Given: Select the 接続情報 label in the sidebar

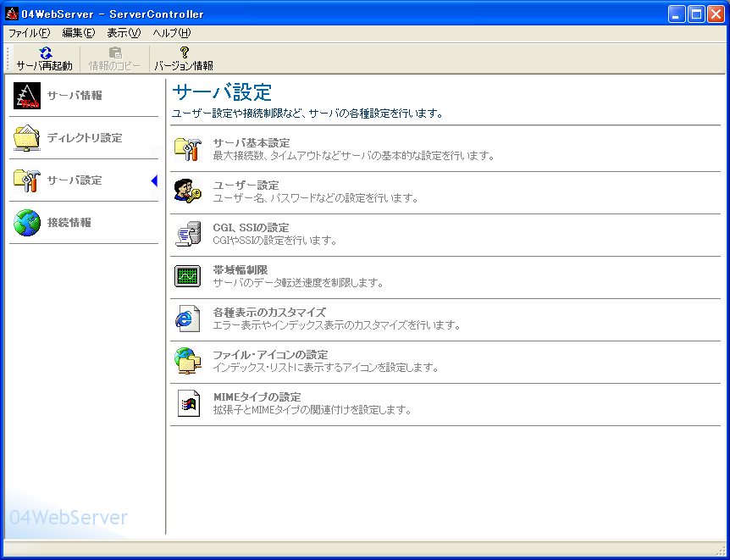Looking at the screenshot, I should coord(69,223).
